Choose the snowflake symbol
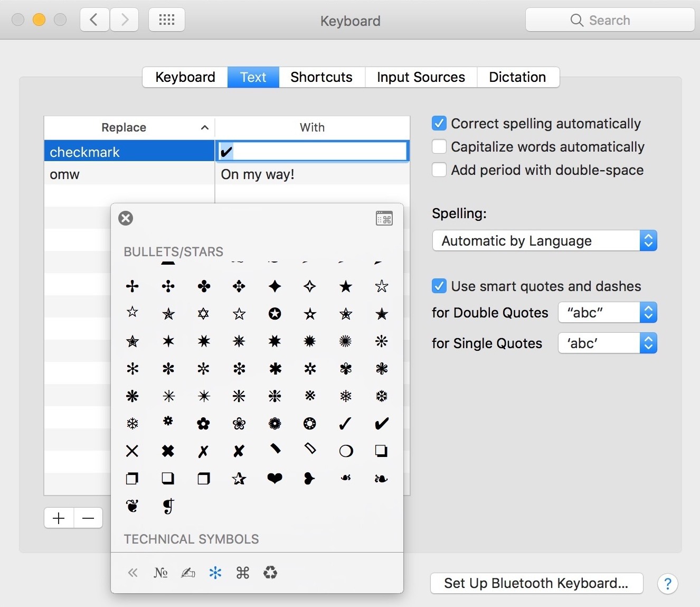This screenshot has width=700, height=607. click(x=133, y=423)
